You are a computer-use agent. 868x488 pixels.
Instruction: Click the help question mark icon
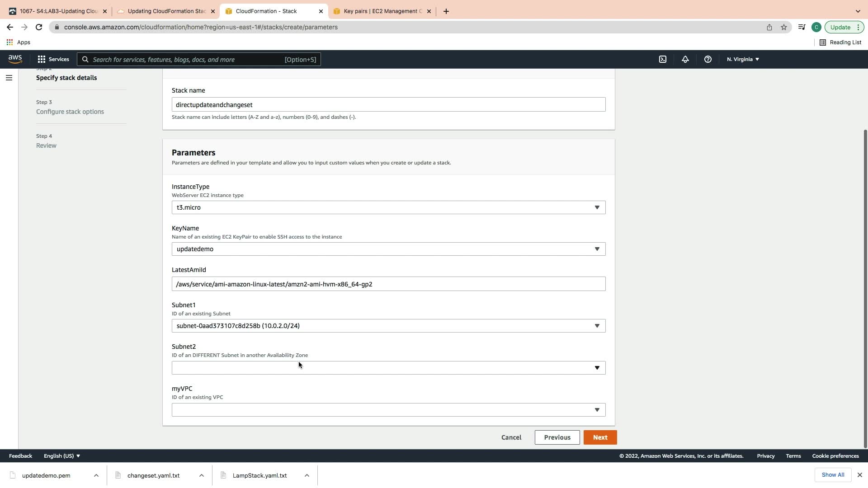click(708, 59)
